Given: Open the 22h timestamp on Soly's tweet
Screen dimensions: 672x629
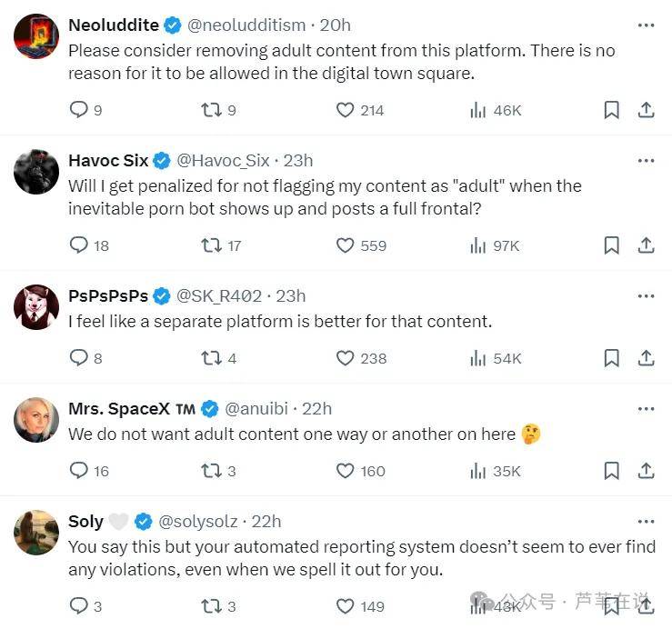Looking at the screenshot, I should (x=266, y=522).
